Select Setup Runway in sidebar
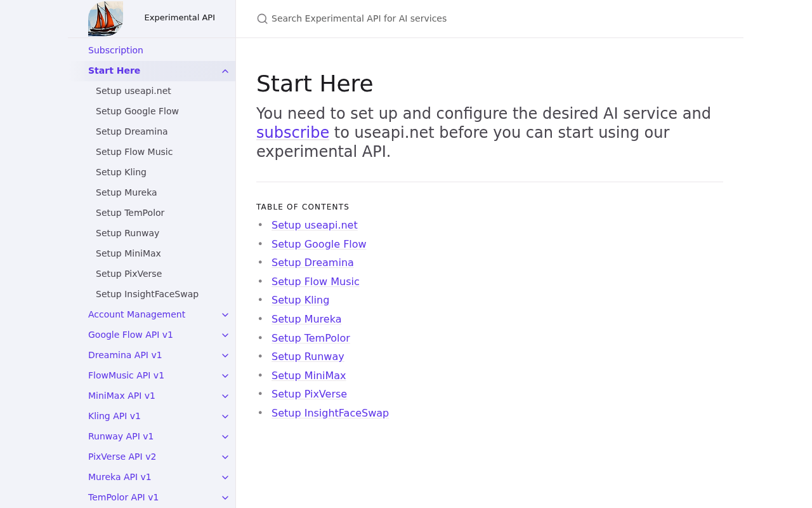Viewport: 812px width, 508px height. pyautogui.click(x=128, y=233)
